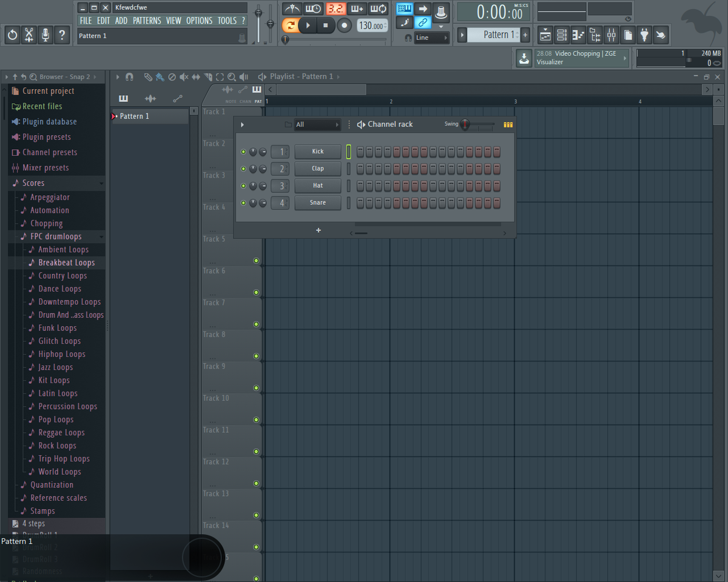Click the 130.000 tempo field
Image resolution: width=728 pixels, height=582 pixels.
coord(372,25)
